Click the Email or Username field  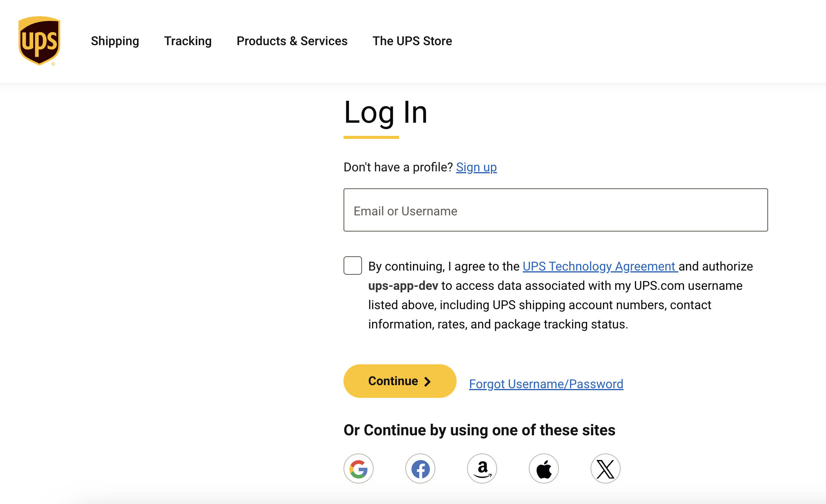pyautogui.click(x=555, y=210)
